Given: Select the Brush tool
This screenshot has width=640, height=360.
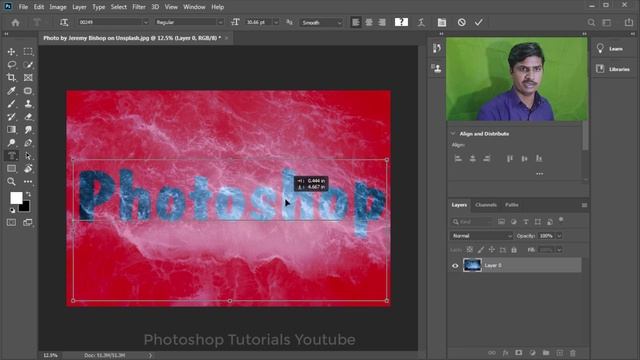Looking at the screenshot, I should click(11, 104).
